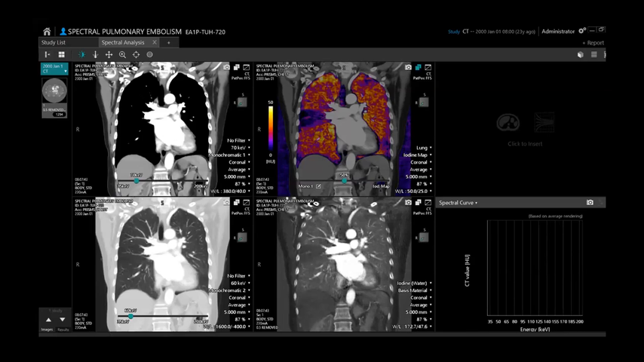Toggle the overlay icon in top-left viewport

click(x=247, y=67)
